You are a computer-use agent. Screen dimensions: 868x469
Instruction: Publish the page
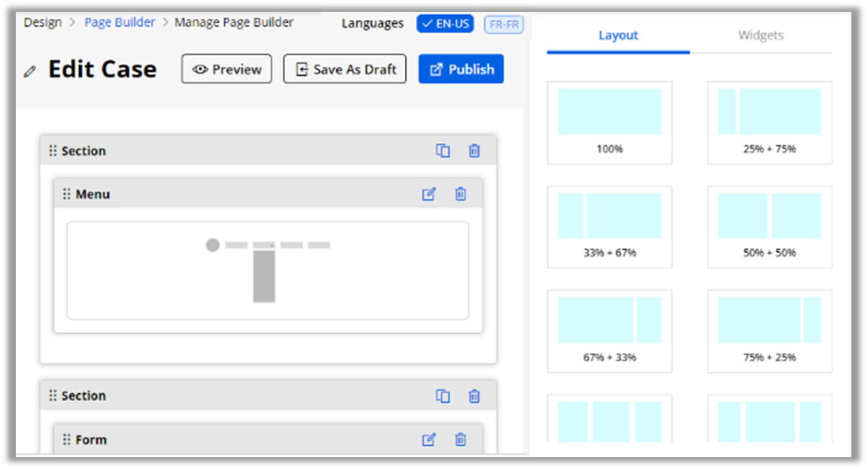tap(461, 69)
